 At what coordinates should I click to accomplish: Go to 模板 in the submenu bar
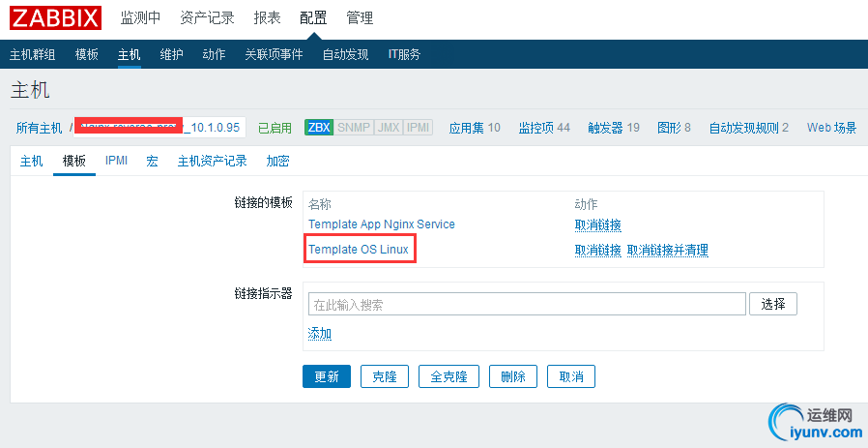[87, 54]
